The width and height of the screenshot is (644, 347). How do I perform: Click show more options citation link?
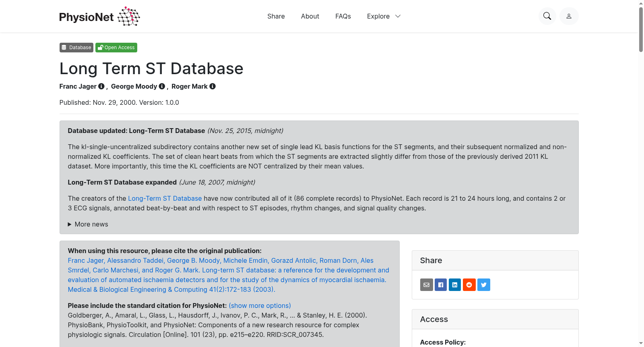click(x=260, y=305)
